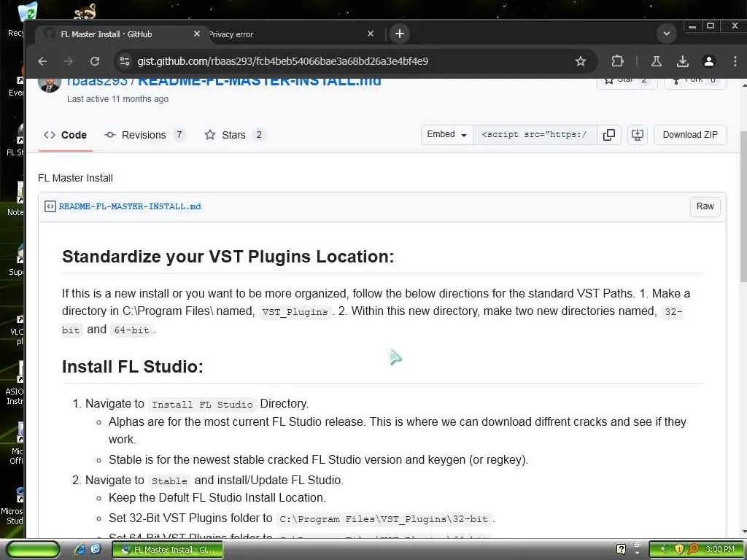Viewport: 747px width, 560px height.
Task: Click the 64-bit inline code text
Action: click(x=132, y=330)
